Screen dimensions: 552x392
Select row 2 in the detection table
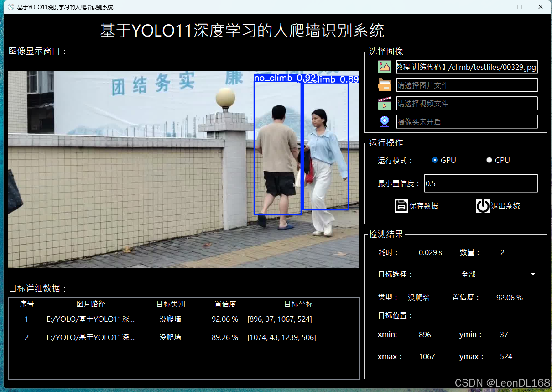pyautogui.click(x=182, y=337)
